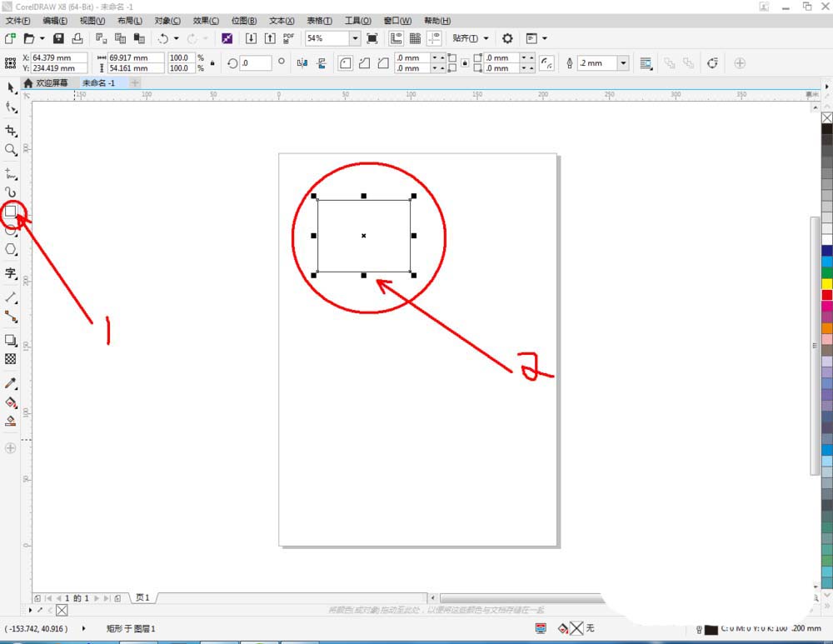Mirror the object horizontally
This screenshot has width=833, height=644.
302,63
